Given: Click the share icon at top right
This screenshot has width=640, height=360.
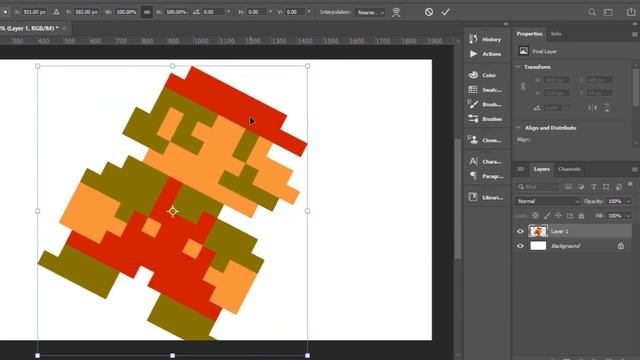Looking at the screenshot, I should click(631, 12).
